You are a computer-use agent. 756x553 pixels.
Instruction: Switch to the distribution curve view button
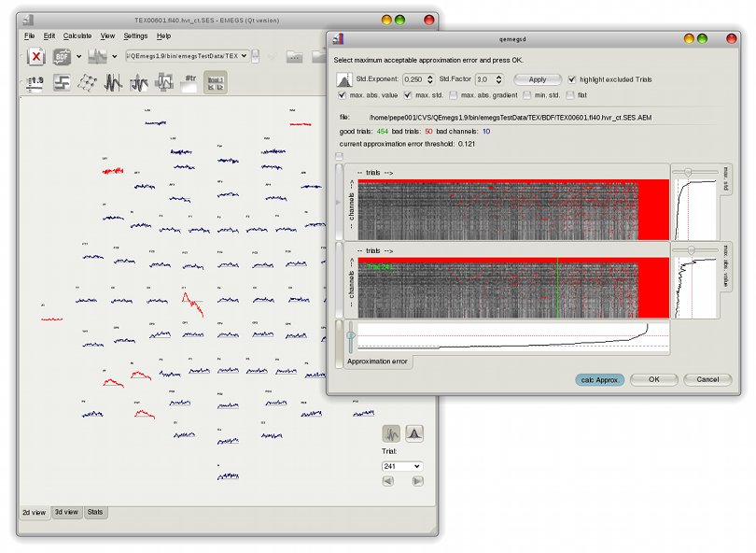pyautogui.click(x=415, y=433)
